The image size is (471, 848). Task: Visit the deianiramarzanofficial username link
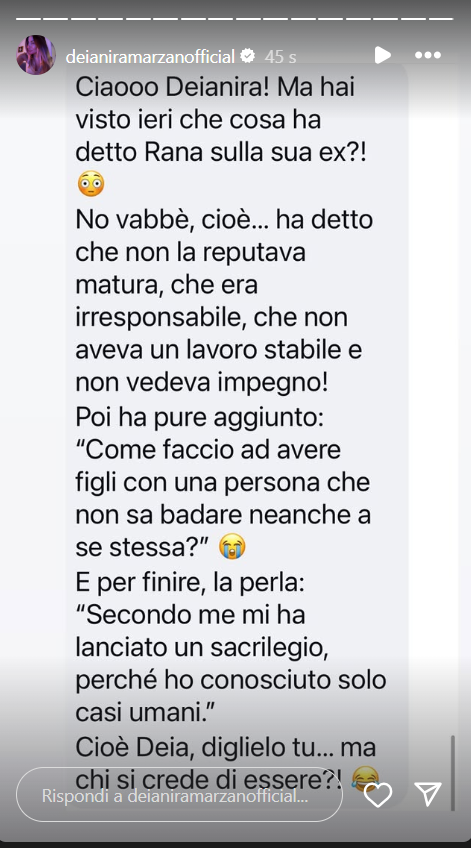coord(150,56)
